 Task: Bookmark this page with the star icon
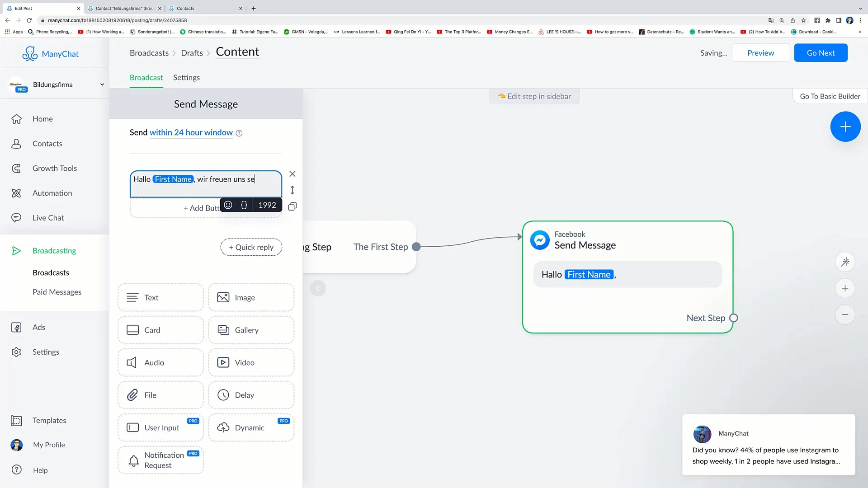tap(803, 20)
